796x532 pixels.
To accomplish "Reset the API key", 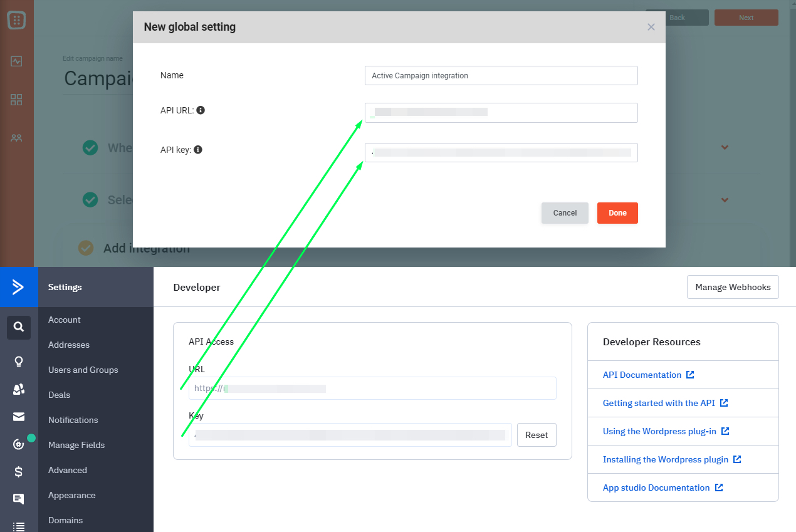I will [x=537, y=435].
